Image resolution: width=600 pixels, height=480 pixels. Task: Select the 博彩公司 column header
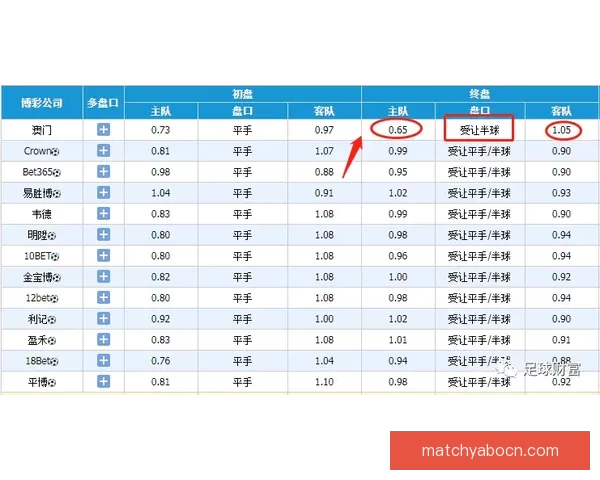(42, 103)
